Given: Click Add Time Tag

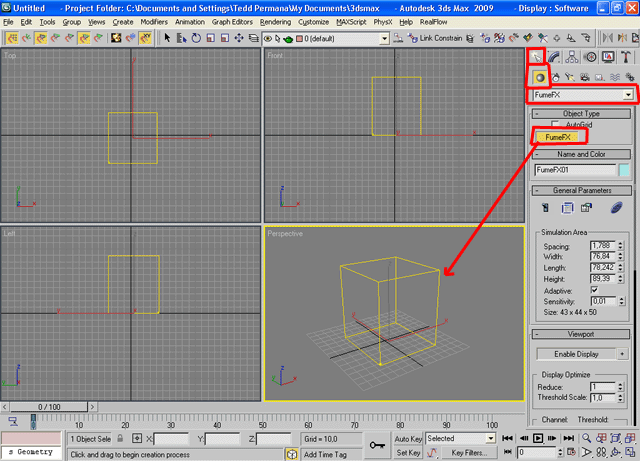Looking at the screenshot, I should pos(325,454).
